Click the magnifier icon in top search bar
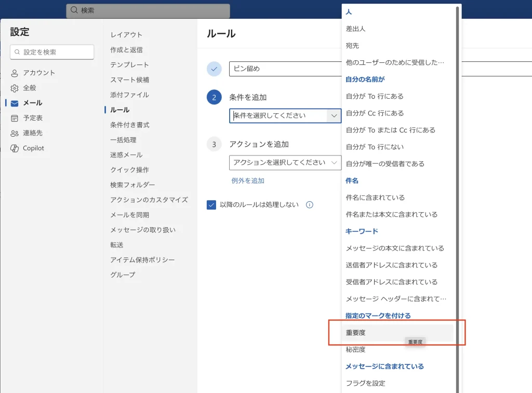The width and height of the screenshot is (532, 393). pos(74,10)
